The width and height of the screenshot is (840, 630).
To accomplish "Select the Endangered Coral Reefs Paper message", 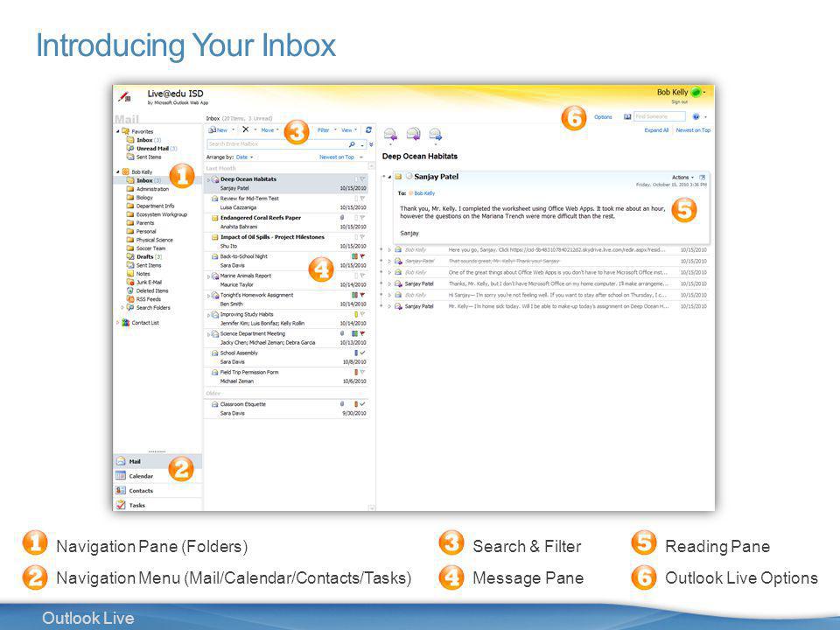I will pyautogui.click(x=285, y=222).
